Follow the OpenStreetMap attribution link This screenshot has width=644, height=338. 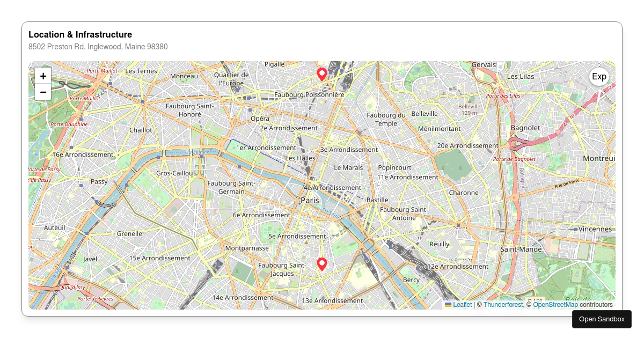click(555, 305)
